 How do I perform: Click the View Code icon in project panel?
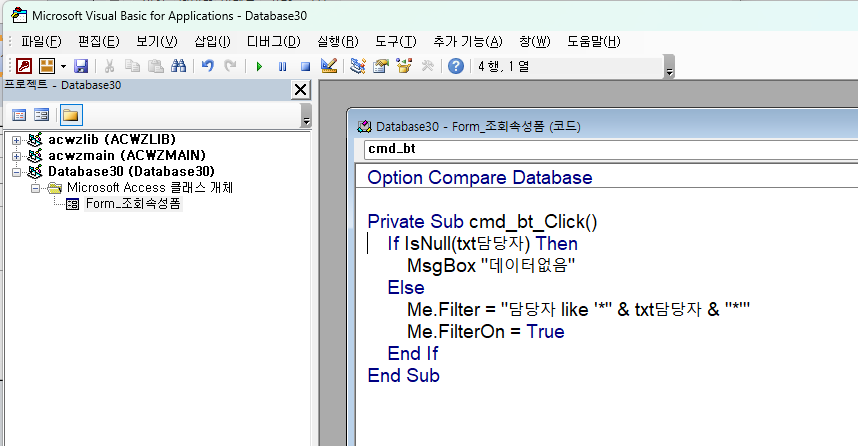pos(19,115)
